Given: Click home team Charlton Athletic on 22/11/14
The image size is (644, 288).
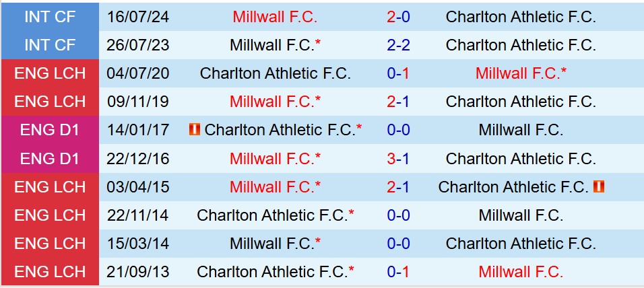Looking at the screenshot, I should pyautogui.click(x=272, y=215).
